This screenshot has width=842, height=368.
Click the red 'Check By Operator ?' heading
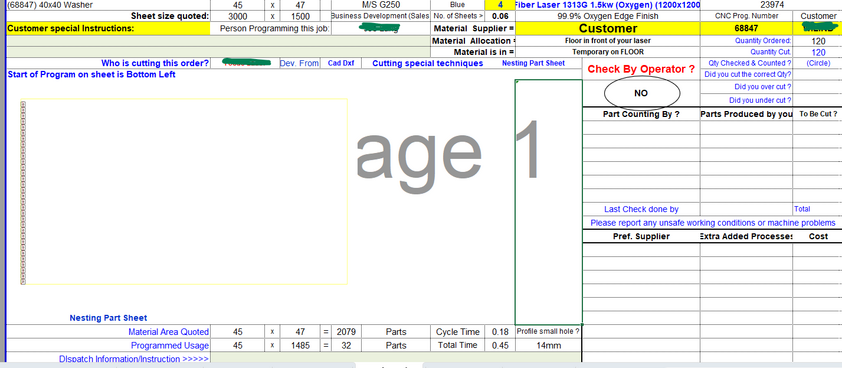click(641, 69)
